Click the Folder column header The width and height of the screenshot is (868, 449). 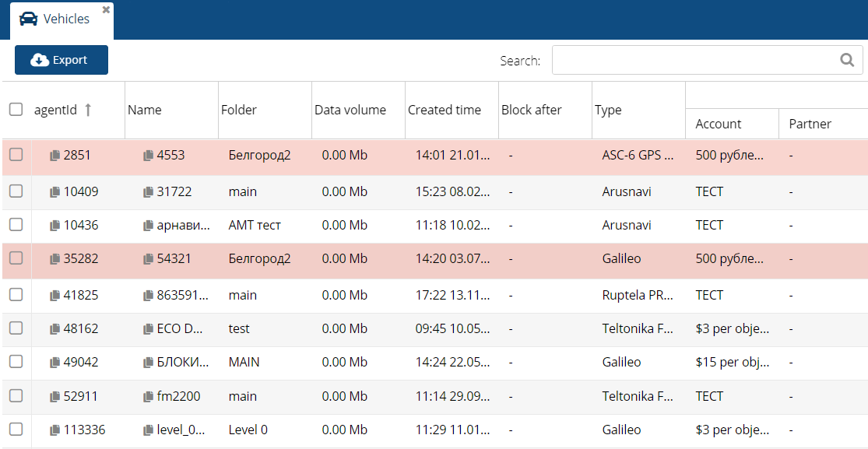tap(238, 110)
